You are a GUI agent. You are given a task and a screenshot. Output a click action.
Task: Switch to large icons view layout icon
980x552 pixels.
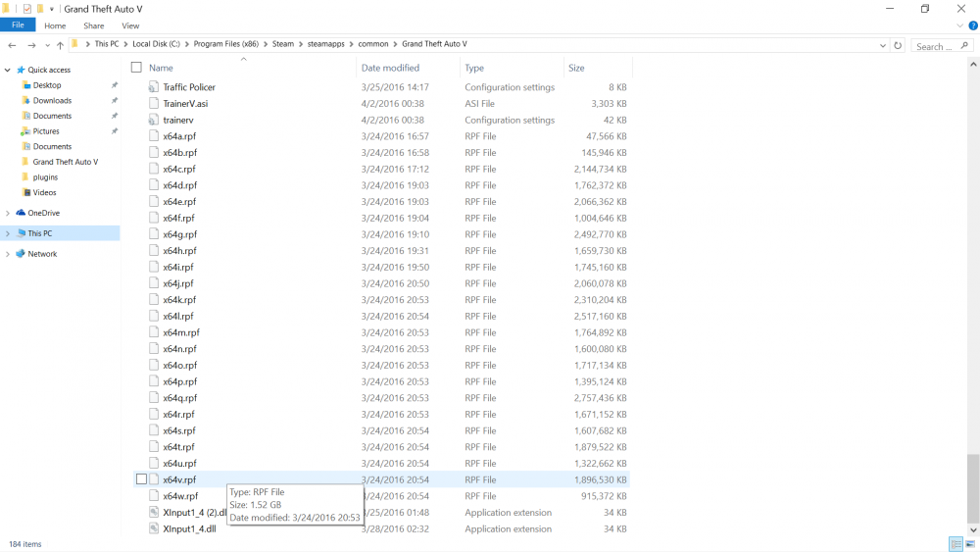(x=970, y=544)
